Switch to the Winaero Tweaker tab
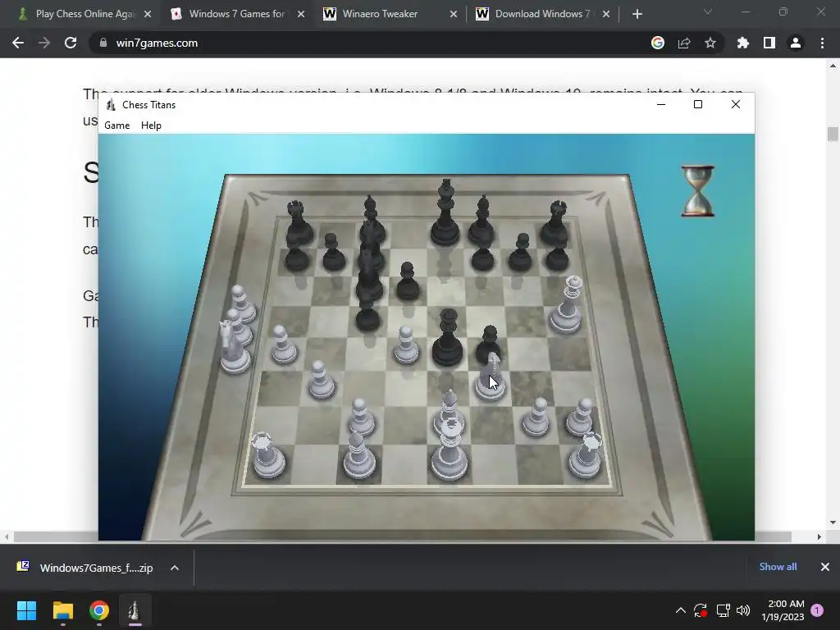The height and width of the screenshot is (630, 840). point(380,14)
